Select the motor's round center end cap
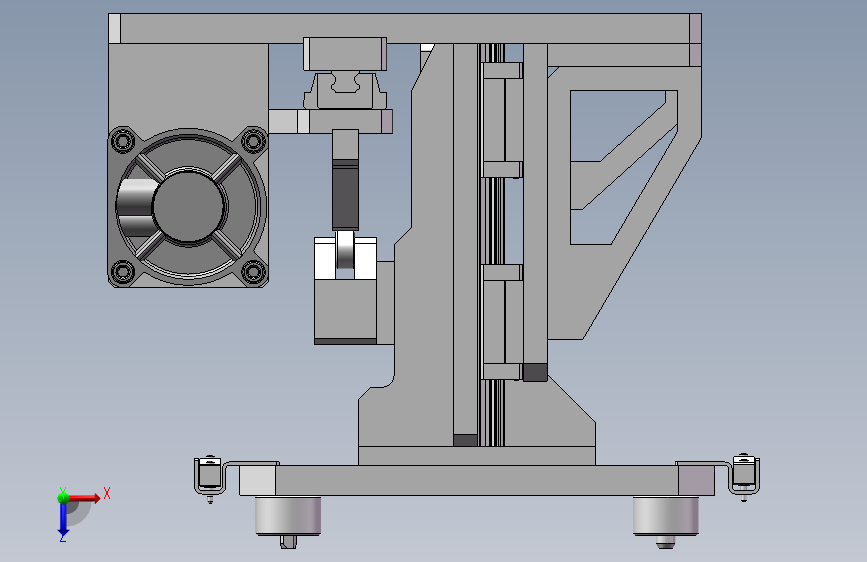Viewport: 867px width, 562px height. tap(189, 206)
